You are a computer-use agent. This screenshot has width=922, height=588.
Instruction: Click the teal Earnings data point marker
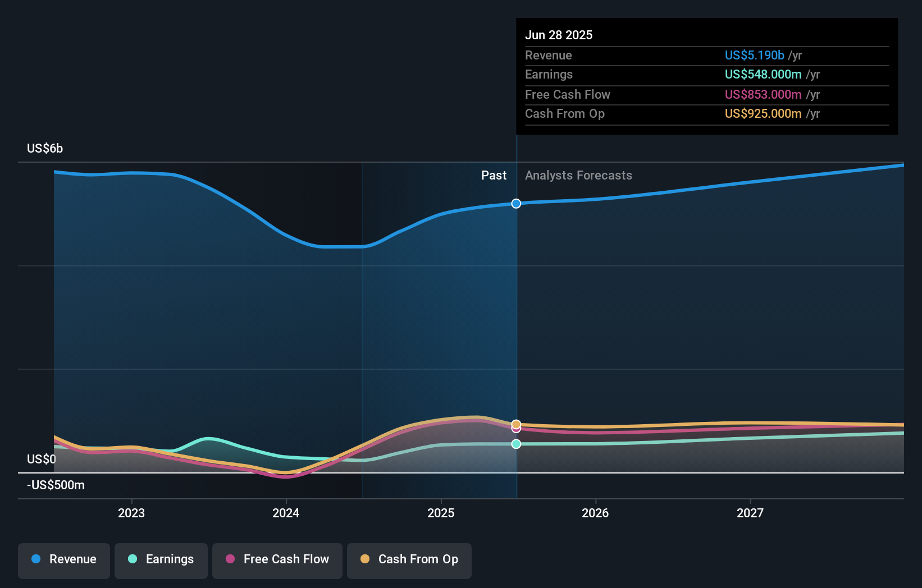[516, 444]
